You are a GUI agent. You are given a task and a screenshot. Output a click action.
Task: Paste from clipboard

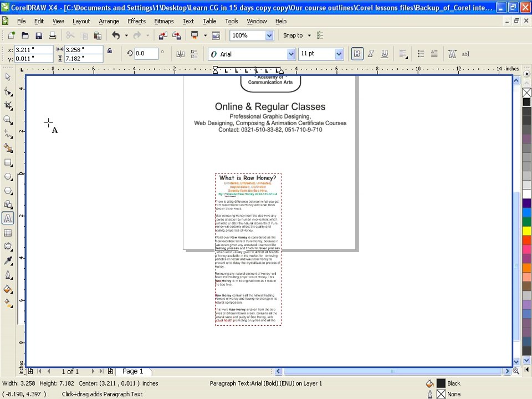[98, 35]
